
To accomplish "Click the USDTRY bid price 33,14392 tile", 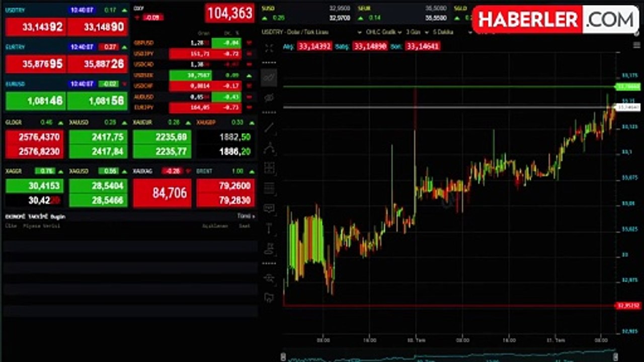I will tap(36, 27).
